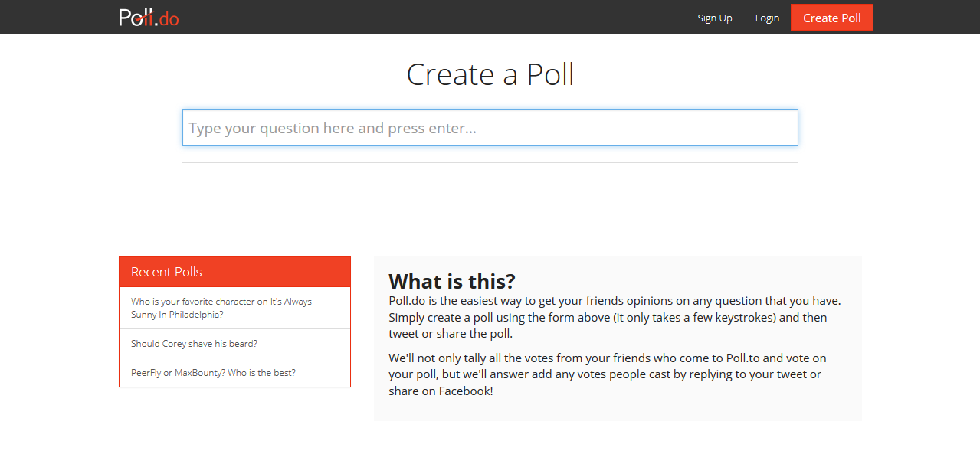This screenshot has width=980, height=451.
Task: Open the Should Corey shave his beard poll
Action: point(194,344)
